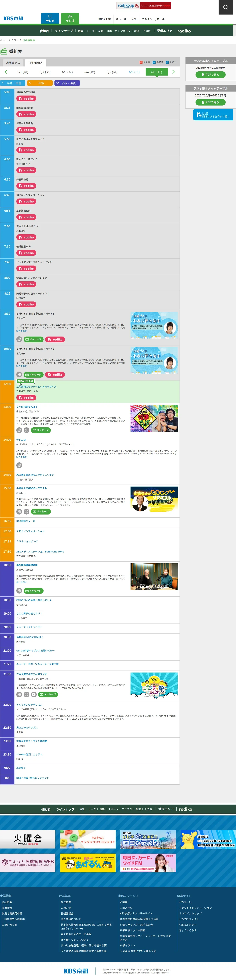Open the website globe icon for ミキの兄弟でんぱ！
236x980 pixels.
(x=19, y=430)
